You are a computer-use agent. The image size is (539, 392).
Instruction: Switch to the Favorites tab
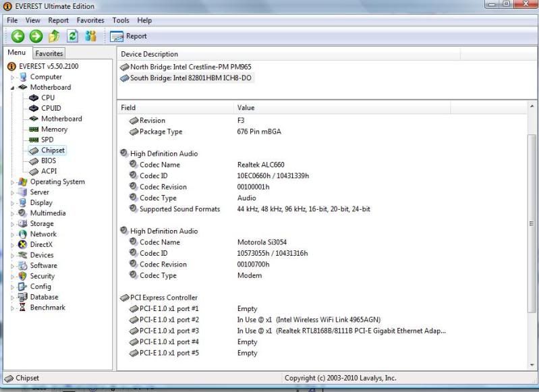49,53
